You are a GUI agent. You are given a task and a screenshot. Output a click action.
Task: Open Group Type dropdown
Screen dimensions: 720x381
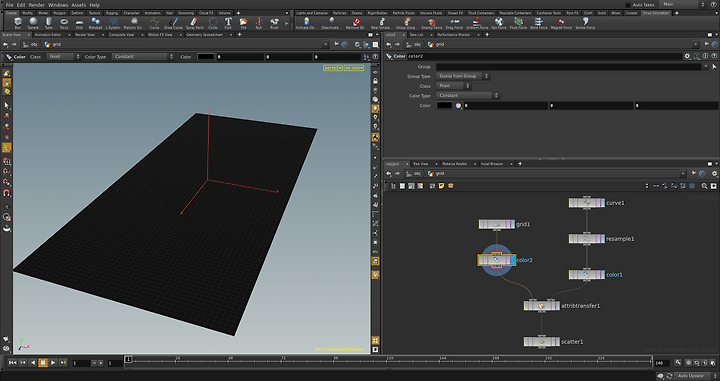pyautogui.click(x=463, y=76)
